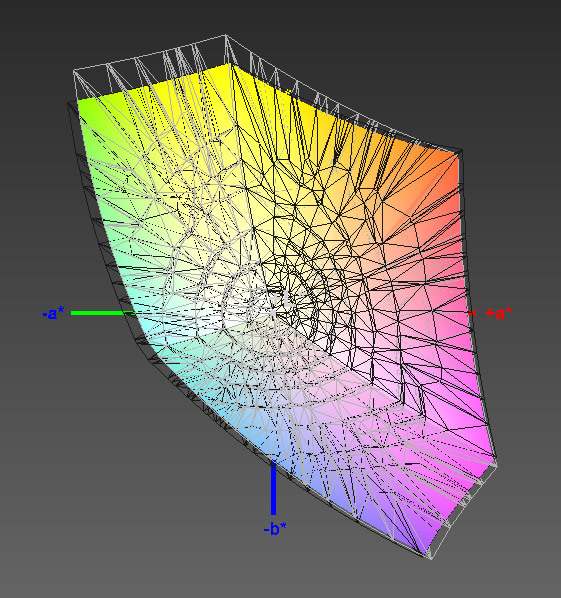The image size is (561, 598).
Task: Click the +a* axis label
Action: pos(499,313)
